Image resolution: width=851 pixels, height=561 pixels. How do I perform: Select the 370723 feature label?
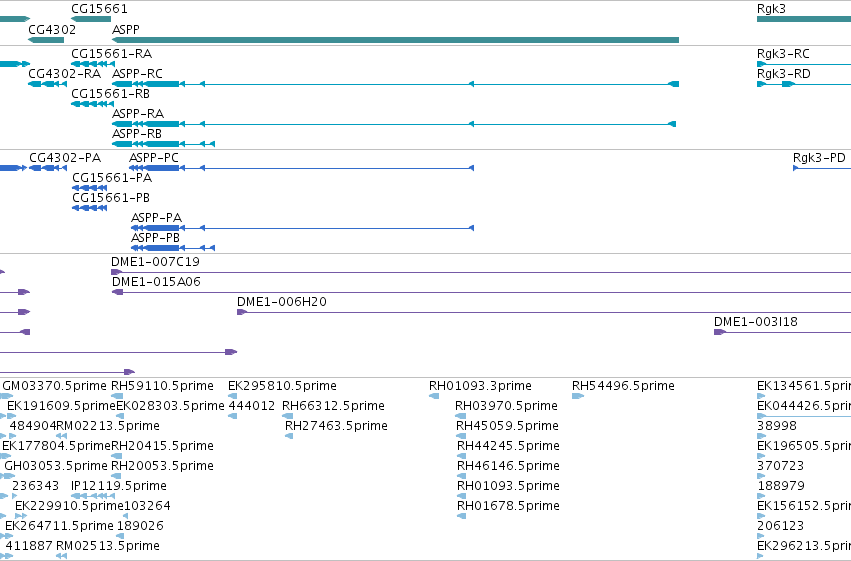click(780, 466)
